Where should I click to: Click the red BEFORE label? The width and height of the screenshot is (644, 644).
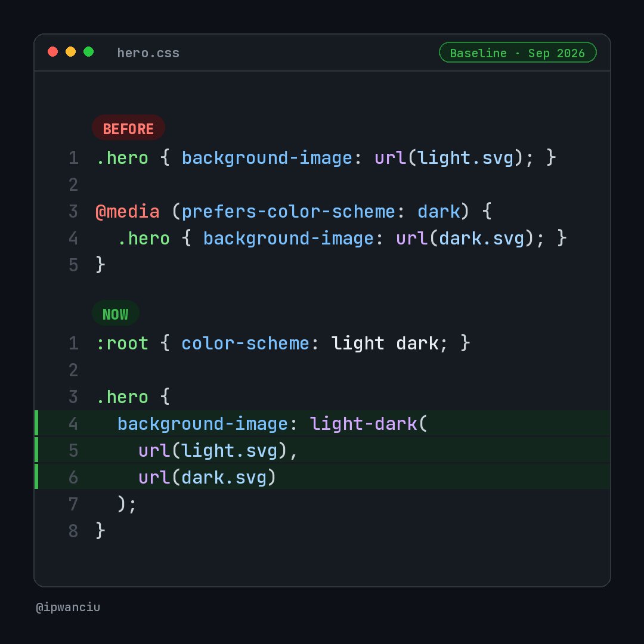point(129,128)
